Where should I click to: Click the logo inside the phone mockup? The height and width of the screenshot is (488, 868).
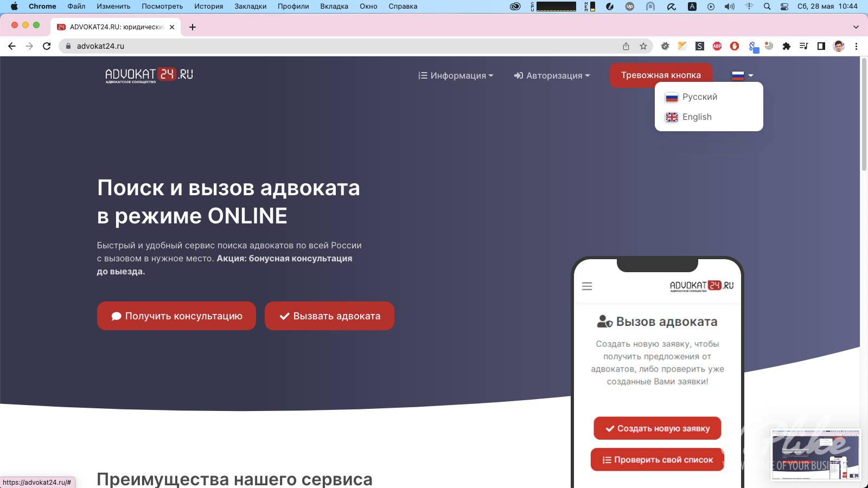[x=701, y=286]
